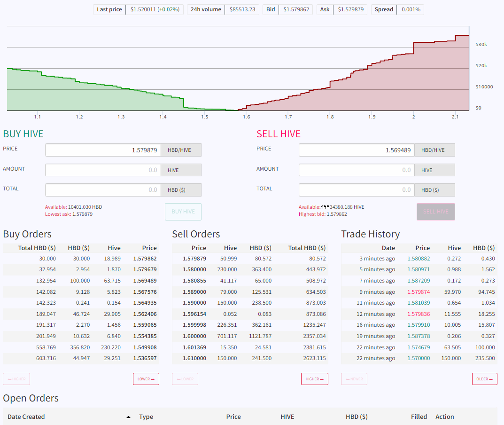
Task: Click the BUY HIVE button
Action: pyautogui.click(x=183, y=212)
